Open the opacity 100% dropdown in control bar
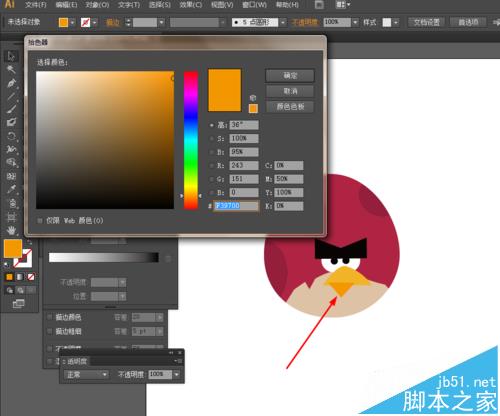500x416 pixels. (x=355, y=23)
